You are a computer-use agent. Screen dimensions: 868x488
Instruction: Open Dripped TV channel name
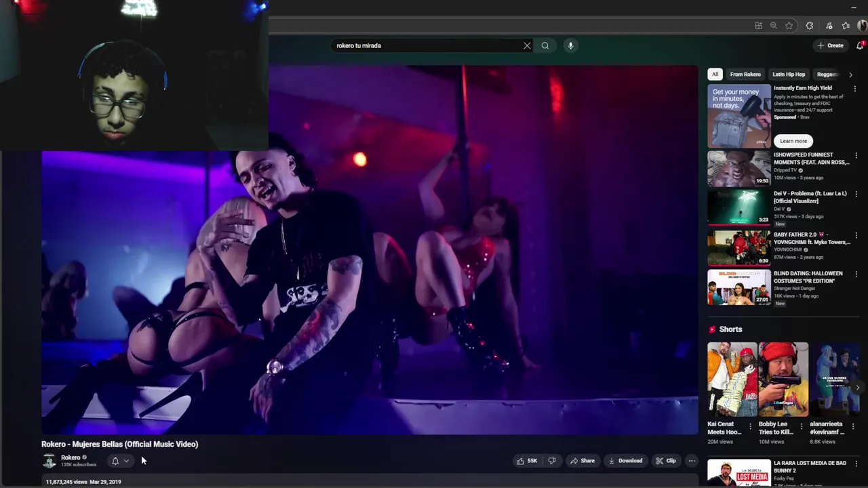coord(785,170)
